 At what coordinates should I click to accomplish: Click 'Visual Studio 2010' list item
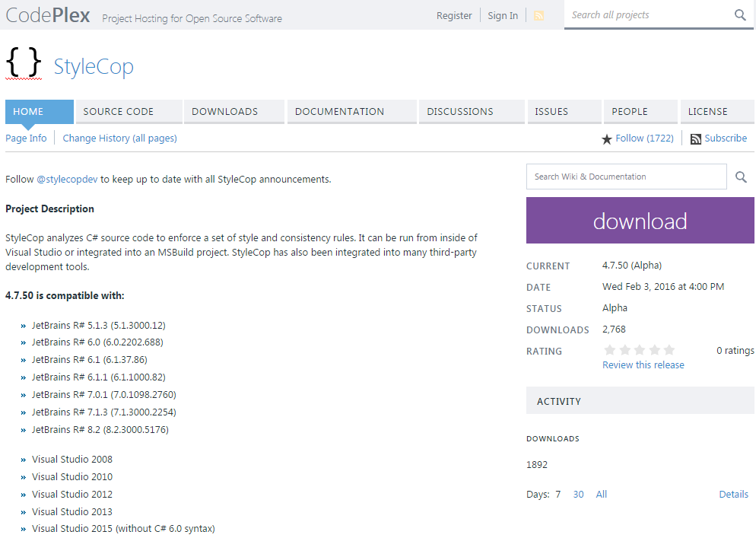(x=72, y=476)
